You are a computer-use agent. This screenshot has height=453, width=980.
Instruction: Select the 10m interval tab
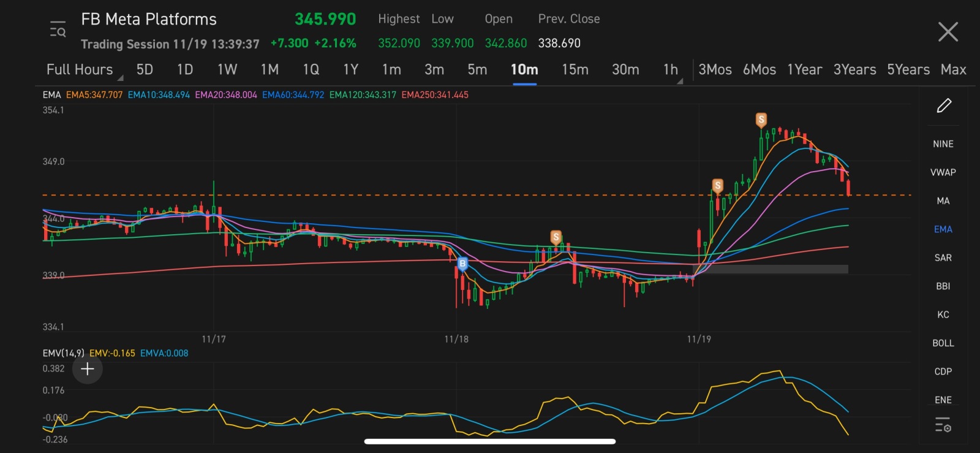524,69
